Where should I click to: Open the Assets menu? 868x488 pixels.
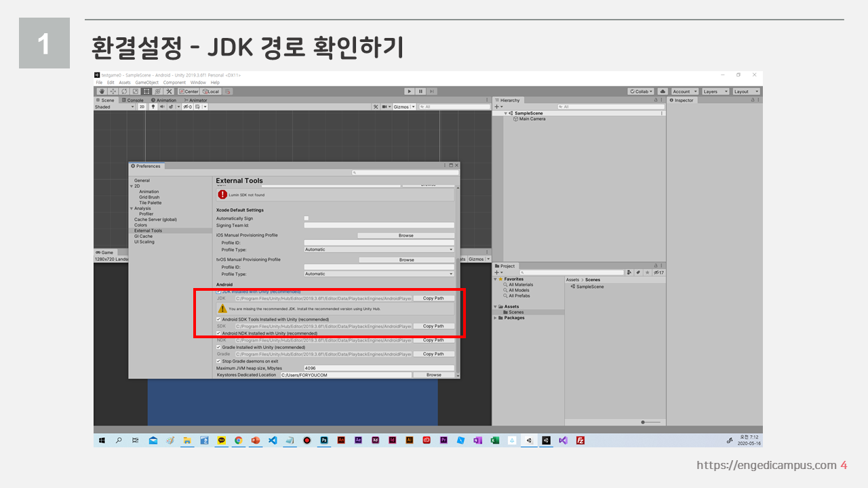tap(125, 83)
